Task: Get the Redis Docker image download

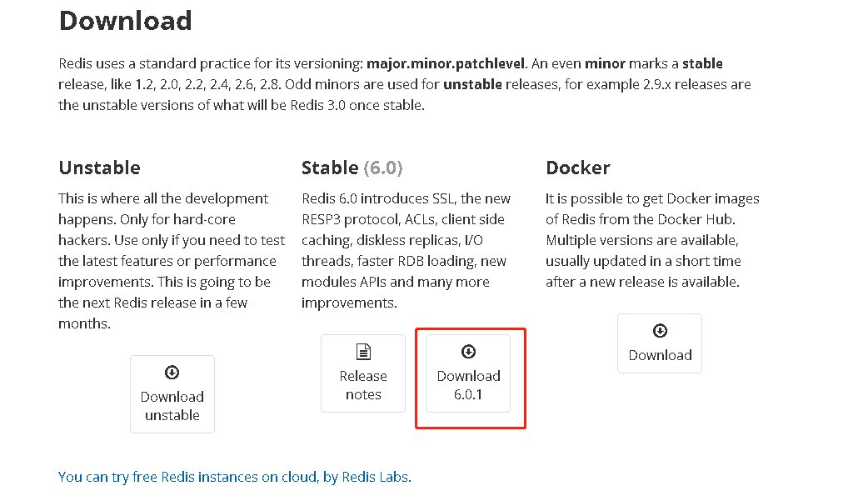Action: tap(659, 343)
